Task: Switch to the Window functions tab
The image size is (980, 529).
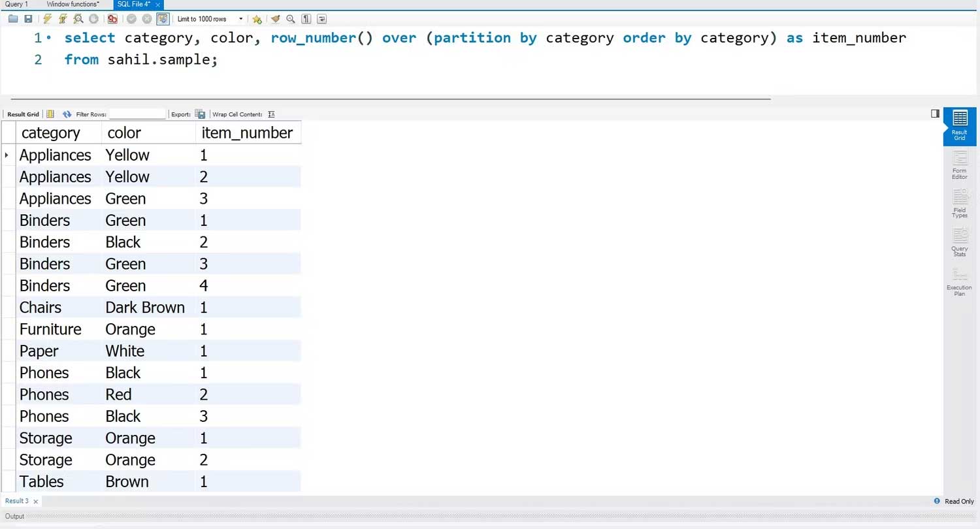Action: [x=73, y=5]
